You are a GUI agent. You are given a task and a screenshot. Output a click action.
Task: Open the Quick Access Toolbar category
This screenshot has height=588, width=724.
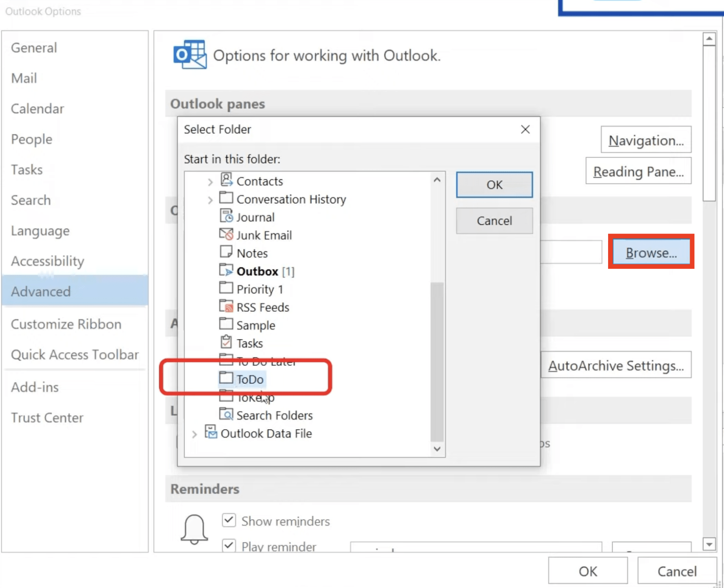[x=75, y=355]
